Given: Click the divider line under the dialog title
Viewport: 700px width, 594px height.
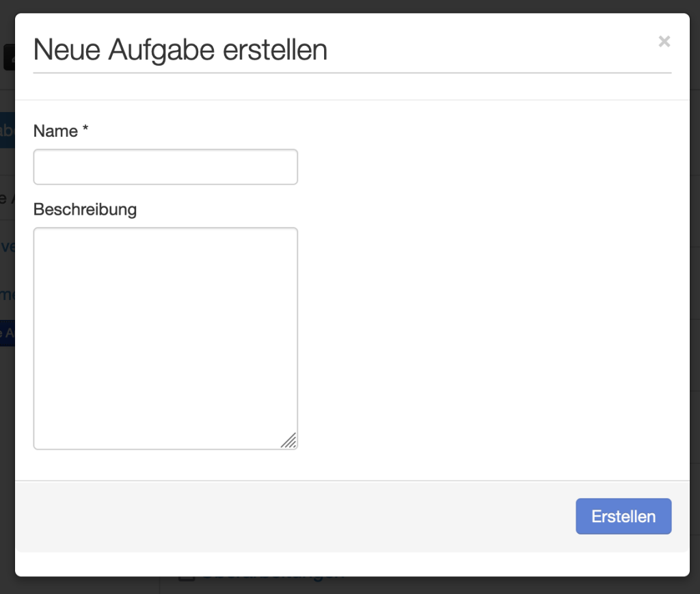Looking at the screenshot, I should [x=352, y=72].
